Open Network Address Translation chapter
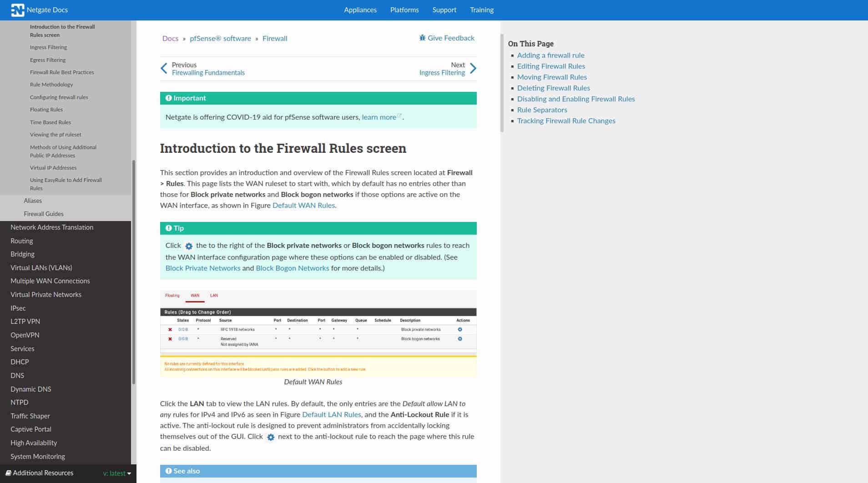Image resolution: width=868 pixels, height=483 pixels. (x=52, y=227)
